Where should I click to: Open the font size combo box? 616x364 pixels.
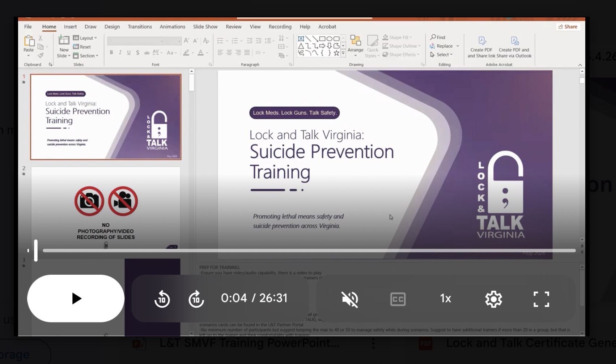[x=173, y=41]
